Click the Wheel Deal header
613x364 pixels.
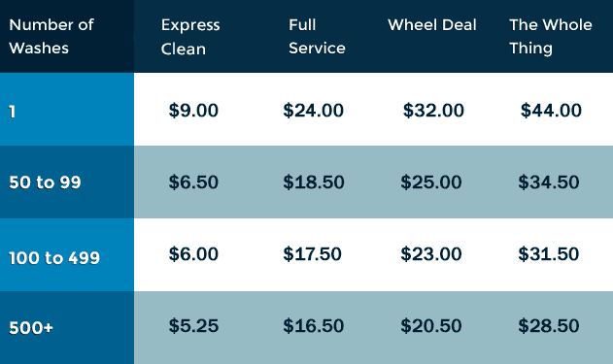(432, 25)
